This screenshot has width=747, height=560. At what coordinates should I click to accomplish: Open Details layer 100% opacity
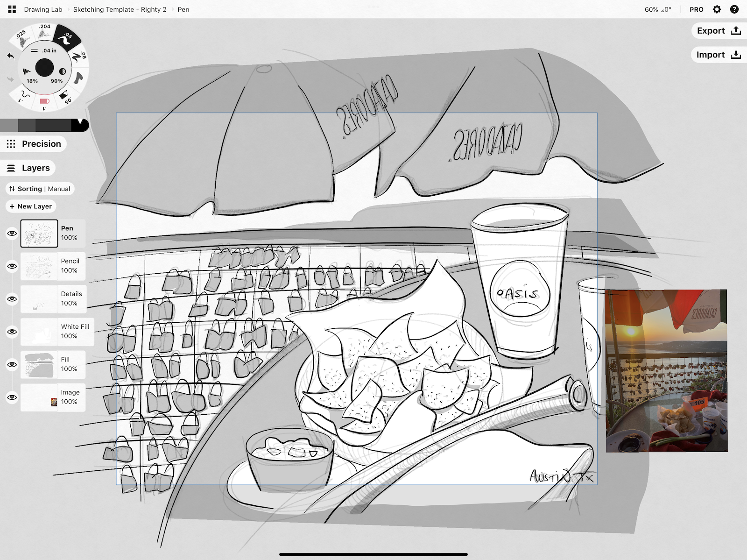click(x=69, y=303)
